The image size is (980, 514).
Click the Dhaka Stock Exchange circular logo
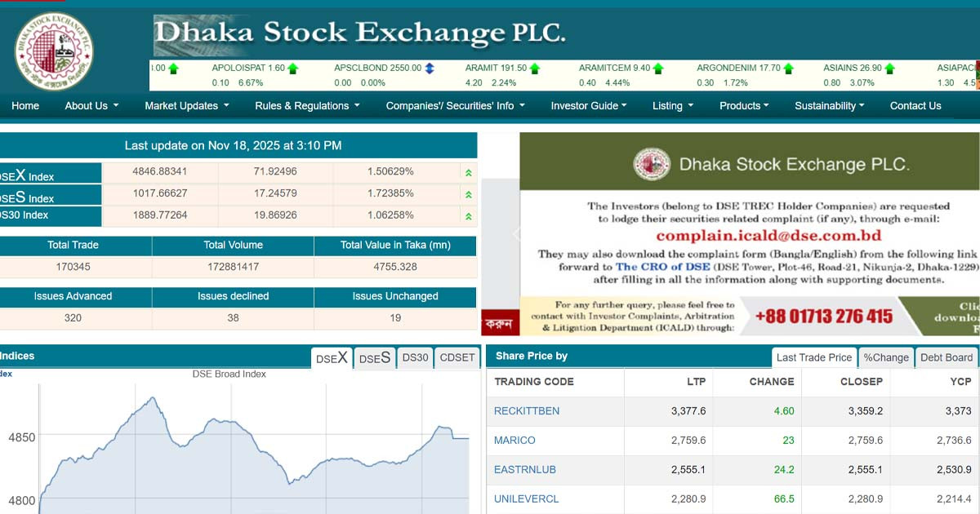pyautogui.click(x=53, y=51)
